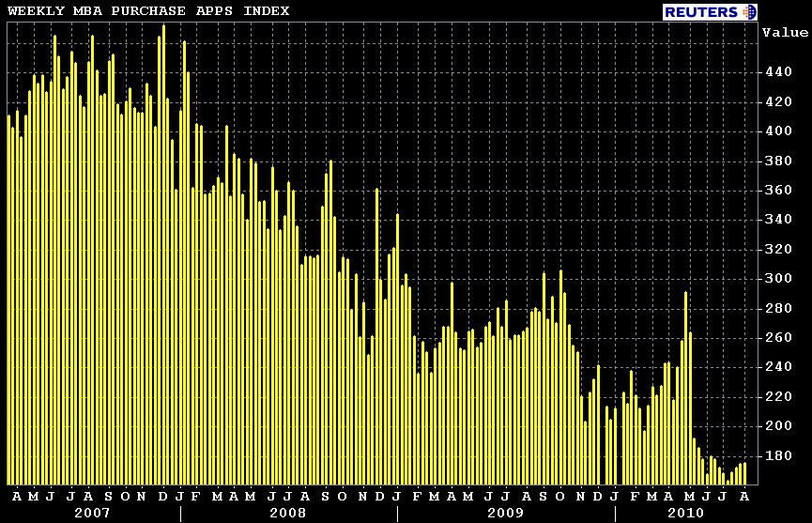This screenshot has width=812, height=523.
Task: Click the last yellow bar at far right
Action: tap(744, 473)
